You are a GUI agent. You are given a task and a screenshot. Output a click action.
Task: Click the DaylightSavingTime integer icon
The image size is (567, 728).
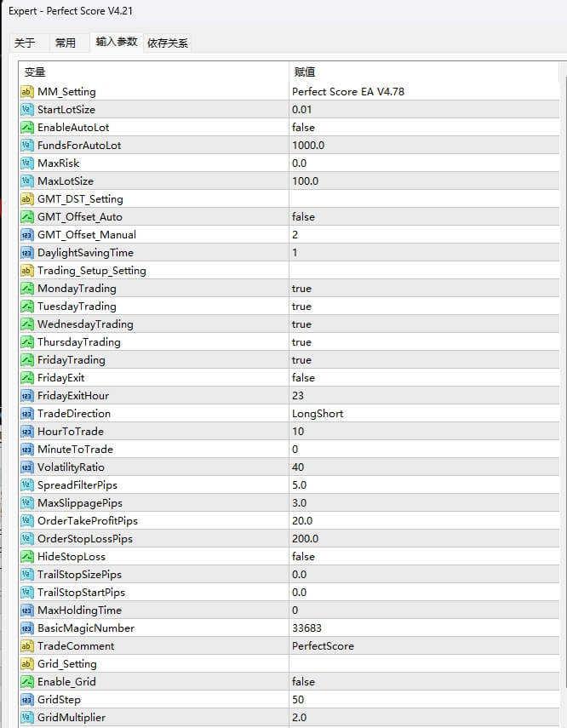(x=27, y=253)
